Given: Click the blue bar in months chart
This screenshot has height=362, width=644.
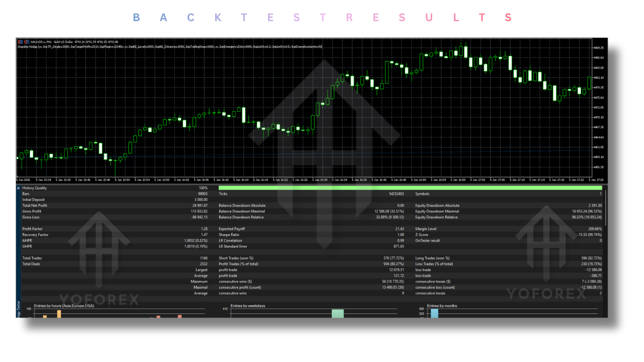Looking at the screenshot, I should 434,313.
